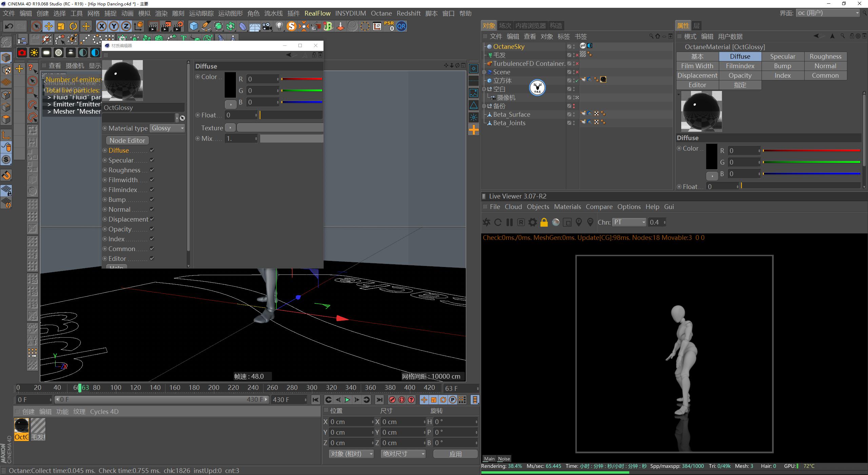Click the render settings clapboard icon

(178, 26)
